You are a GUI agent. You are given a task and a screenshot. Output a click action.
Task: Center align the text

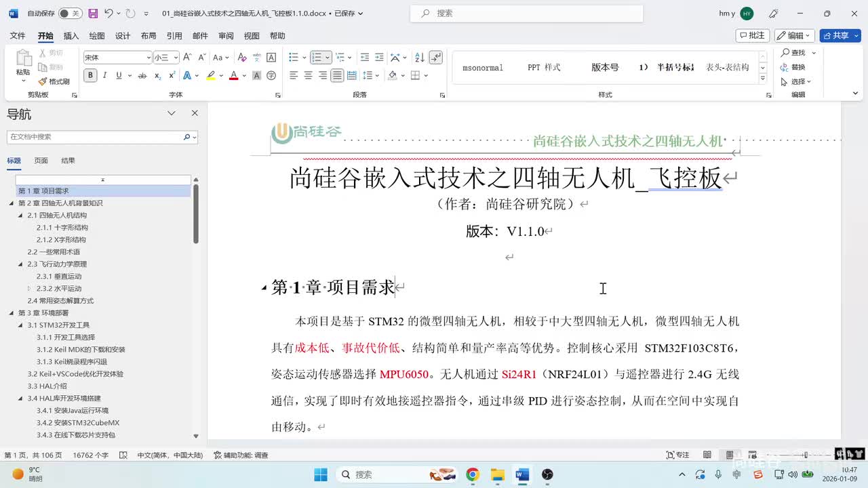pyautogui.click(x=308, y=75)
